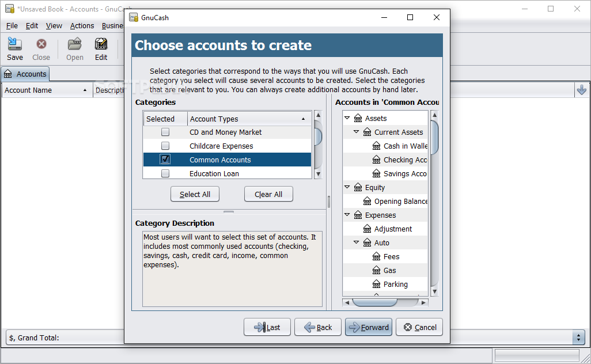Image resolution: width=591 pixels, height=364 pixels.
Task: Select the CD and Money Market row text
Action: click(225, 132)
